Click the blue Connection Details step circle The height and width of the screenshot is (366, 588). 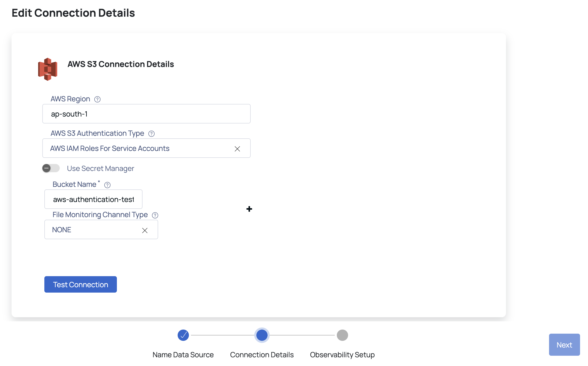click(262, 335)
